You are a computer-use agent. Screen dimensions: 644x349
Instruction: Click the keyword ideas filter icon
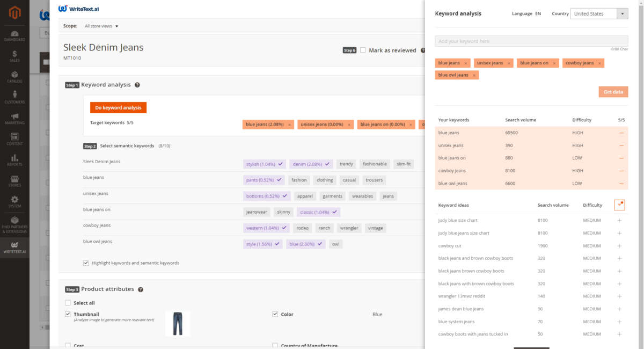tap(619, 205)
